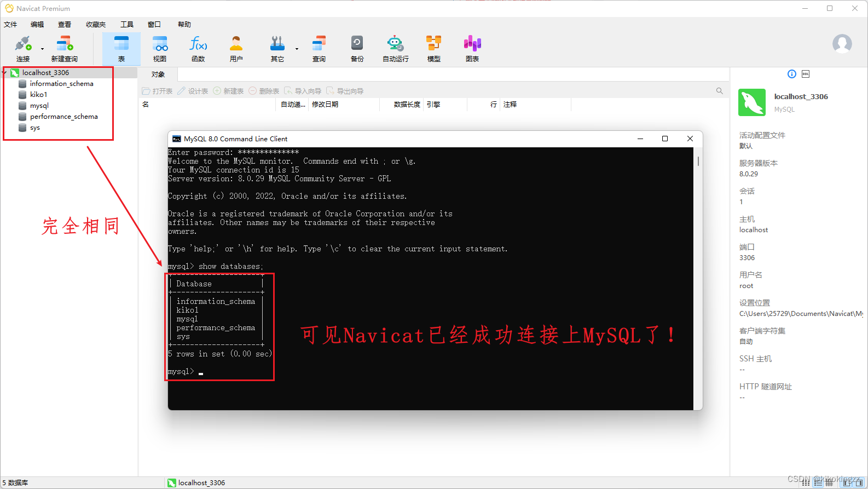The height and width of the screenshot is (489, 868).
Task: Select the information_schema database
Action: tap(61, 84)
